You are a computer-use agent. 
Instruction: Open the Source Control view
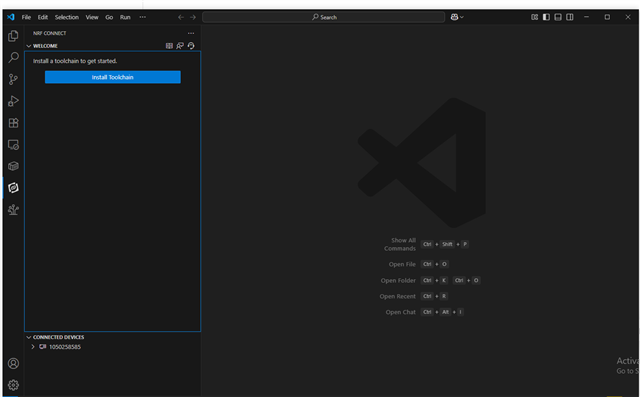(13, 79)
